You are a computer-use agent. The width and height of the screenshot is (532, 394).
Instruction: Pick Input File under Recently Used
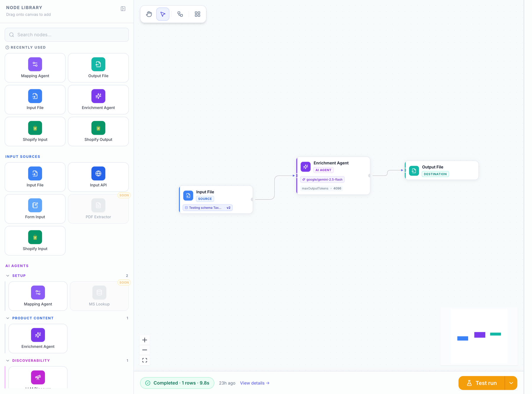35,100
